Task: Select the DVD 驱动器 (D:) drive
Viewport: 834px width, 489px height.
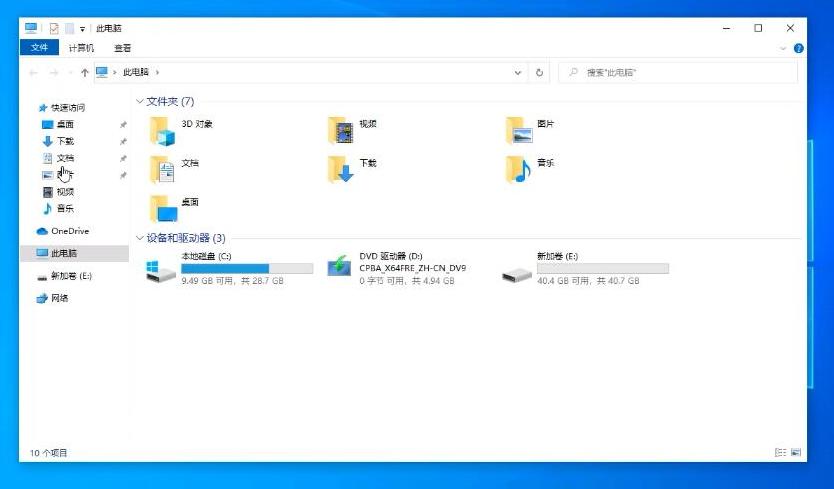Action: pyautogui.click(x=341, y=269)
